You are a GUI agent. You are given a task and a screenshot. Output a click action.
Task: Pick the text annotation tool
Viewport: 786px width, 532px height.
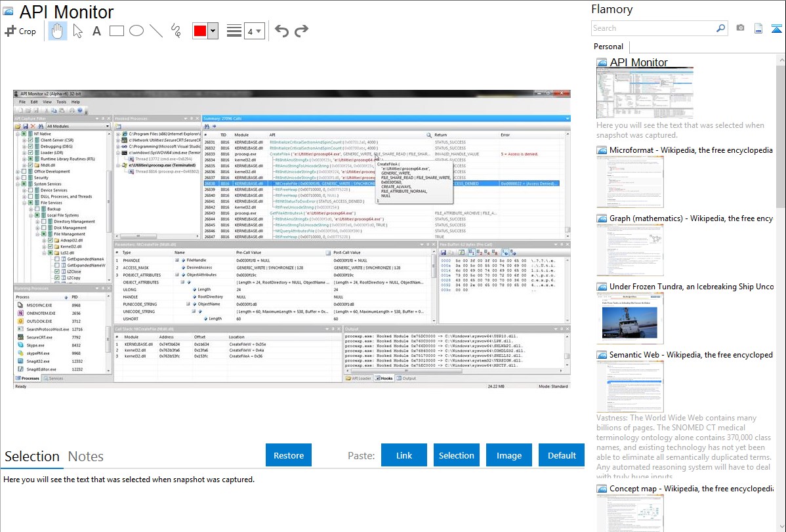[96, 31]
